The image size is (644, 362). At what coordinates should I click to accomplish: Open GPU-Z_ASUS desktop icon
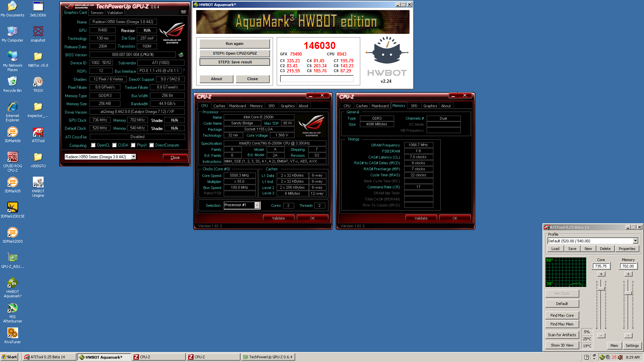click(12, 260)
